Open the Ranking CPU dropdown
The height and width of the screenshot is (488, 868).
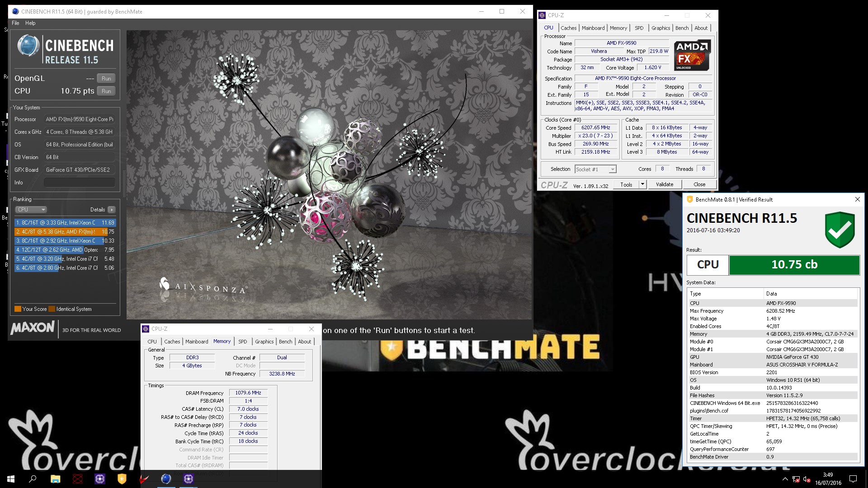pos(31,210)
